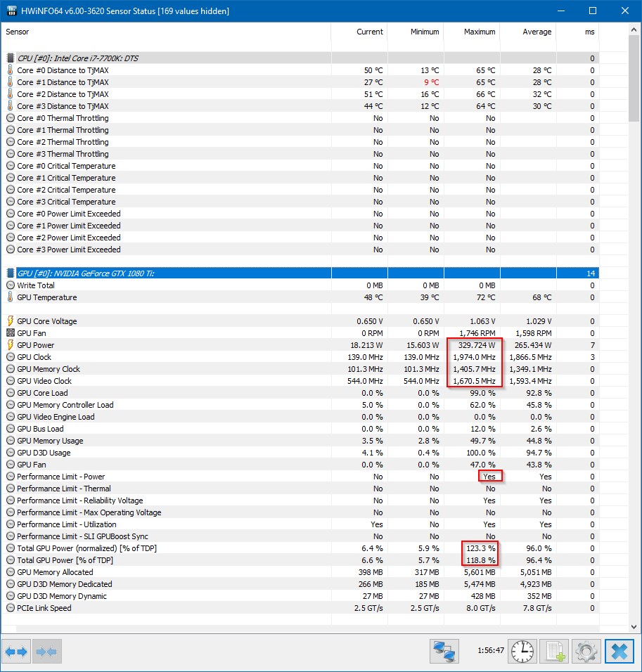
Task: Click the Average column header
Action: click(528, 32)
